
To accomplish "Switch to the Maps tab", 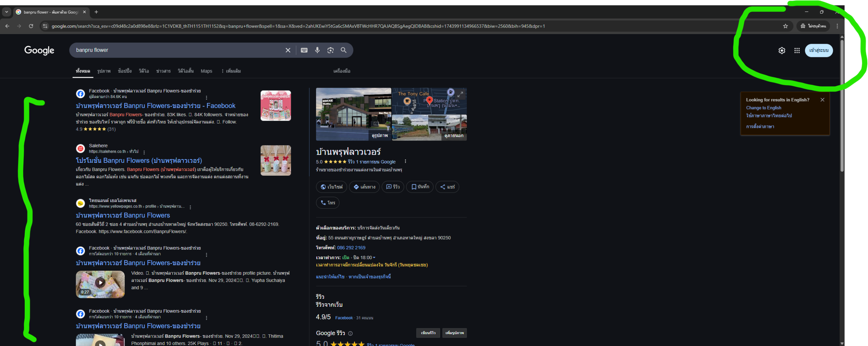I will (206, 71).
